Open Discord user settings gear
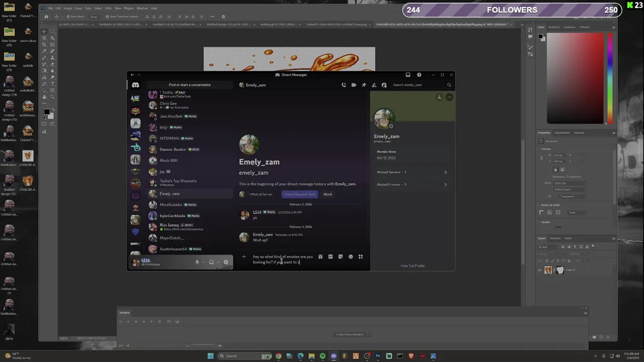Image resolution: width=644 pixels, height=362 pixels. [x=226, y=262]
